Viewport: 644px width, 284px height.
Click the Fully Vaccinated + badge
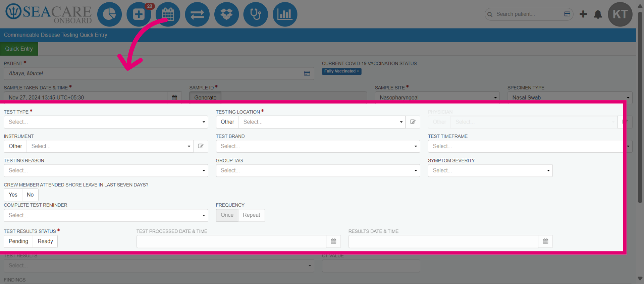[341, 71]
